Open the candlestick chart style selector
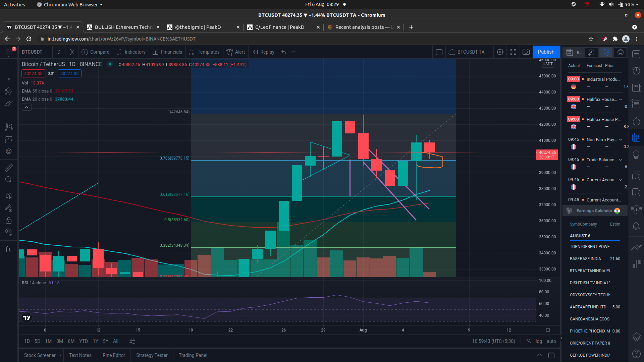 (72, 52)
